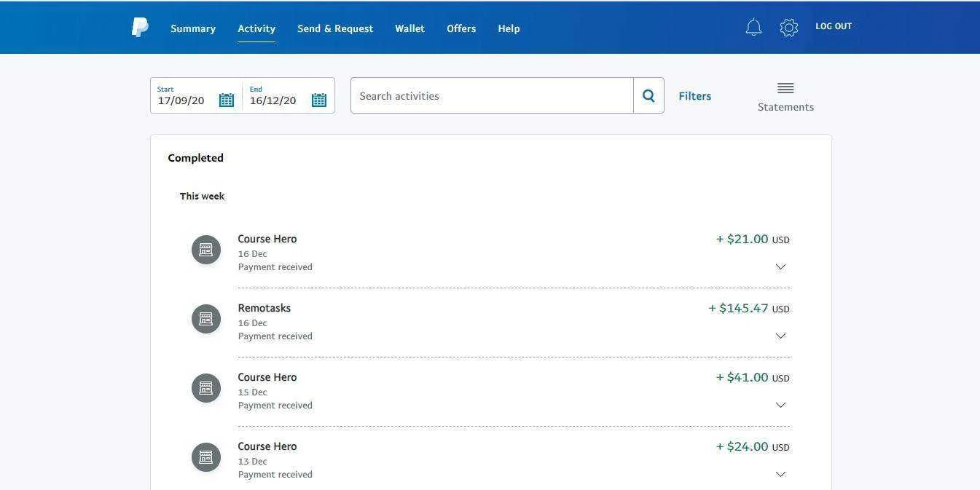Open Course Hero payment dated 13 Dec
This screenshot has height=490, width=980.
pyautogui.click(x=267, y=446)
